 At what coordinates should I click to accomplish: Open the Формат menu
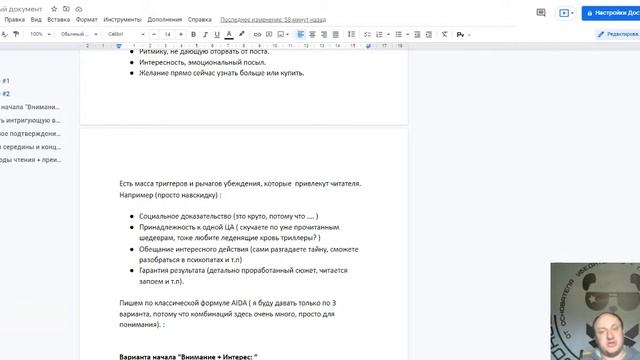[x=87, y=19]
